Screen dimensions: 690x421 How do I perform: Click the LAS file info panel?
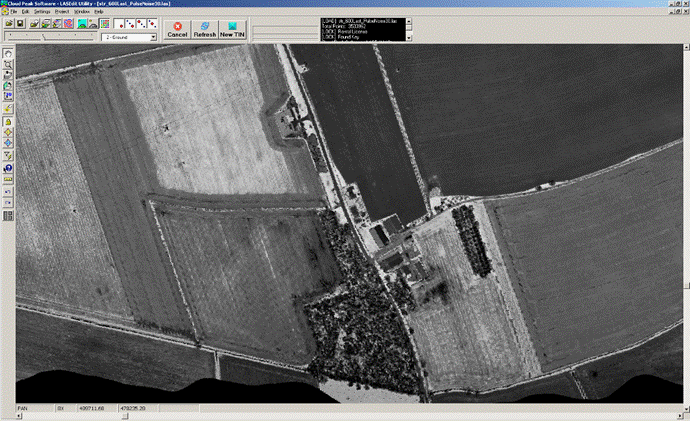(362, 28)
